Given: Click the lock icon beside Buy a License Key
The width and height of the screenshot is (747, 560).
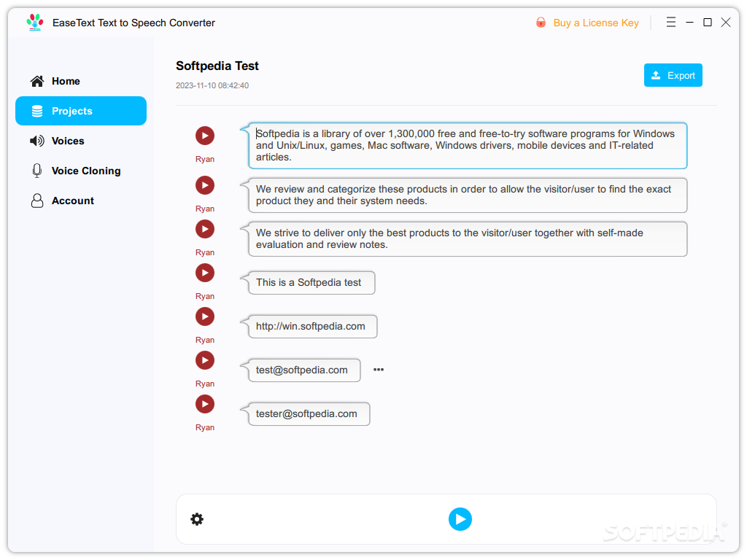Looking at the screenshot, I should tap(541, 23).
